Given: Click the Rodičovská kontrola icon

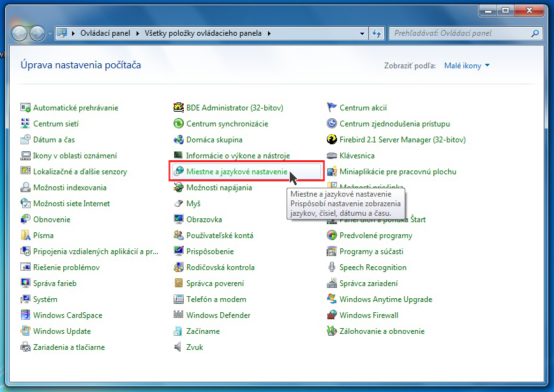Looking at the screenshot, I should pyautogui.click(x=179, y=267).
